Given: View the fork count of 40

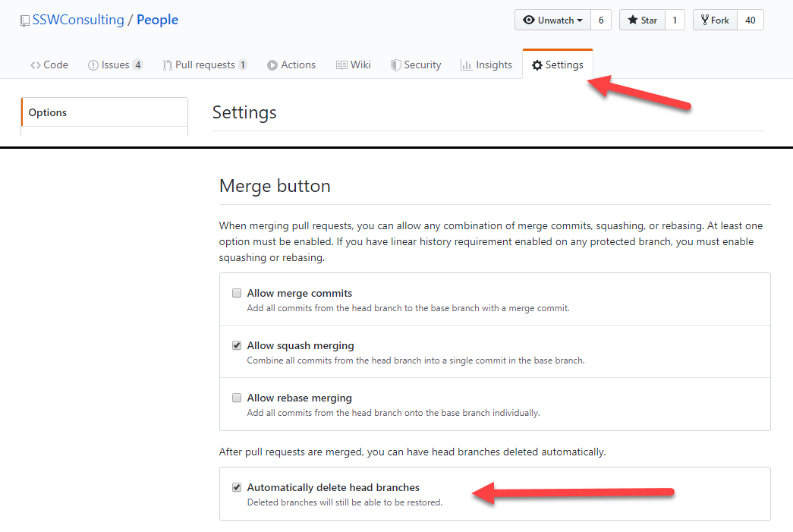Looking at the screenshot, I should coord(750,20).
